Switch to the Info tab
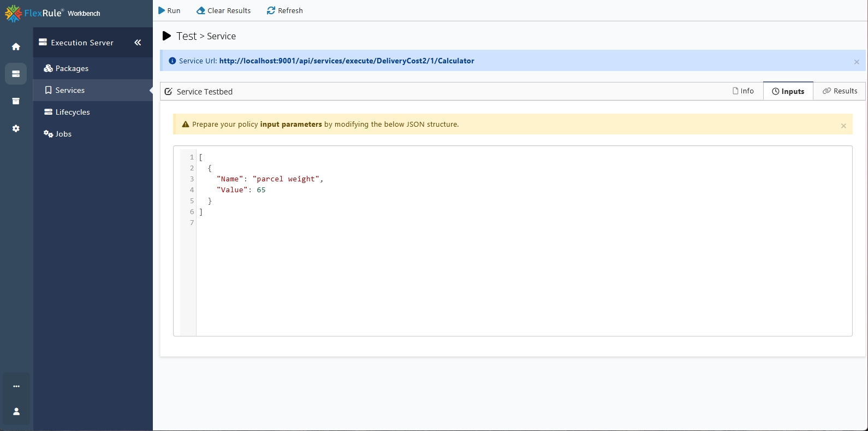 click(743, 91)
